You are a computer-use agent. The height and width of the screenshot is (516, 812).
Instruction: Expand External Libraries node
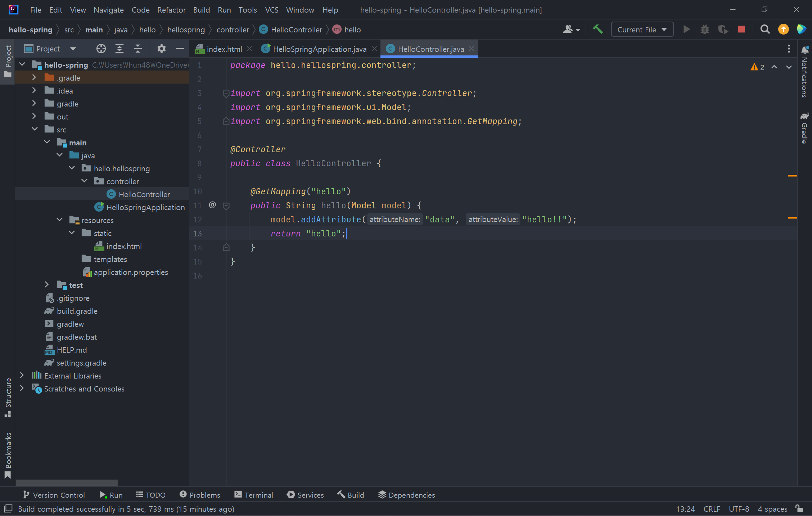(22, 375)
